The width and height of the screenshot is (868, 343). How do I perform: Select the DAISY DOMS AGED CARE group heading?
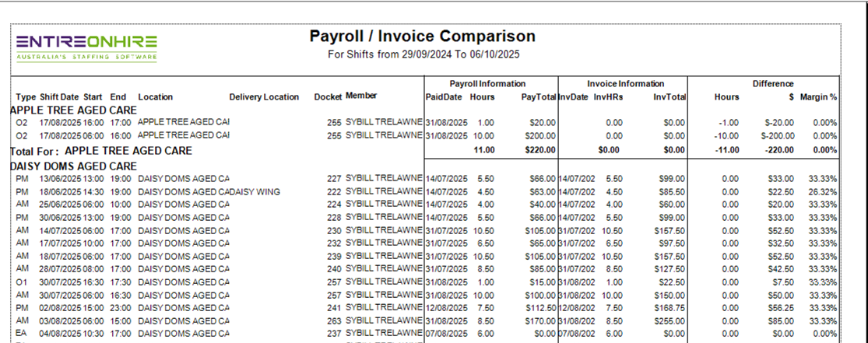click(x=73, y=166)
